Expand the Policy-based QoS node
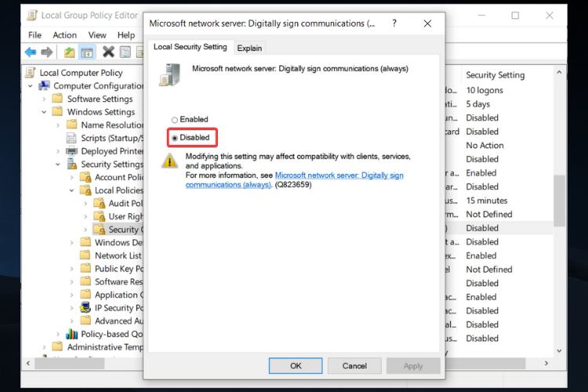Image resolution: width=588 pixels, height=392 pixels. point(58,334)
